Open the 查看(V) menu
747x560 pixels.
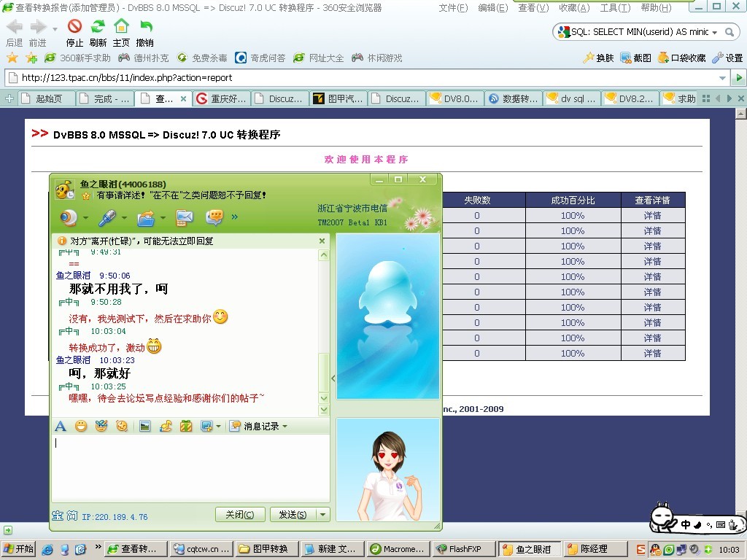[x=533, y=8]
